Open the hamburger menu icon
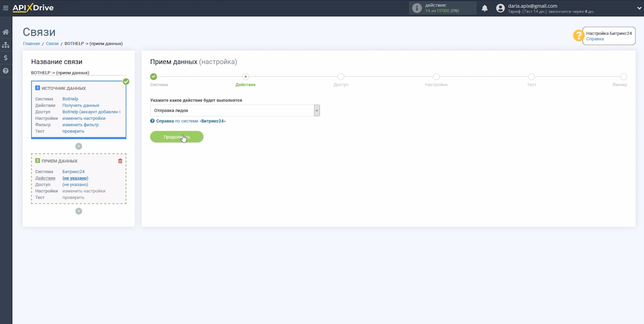 5,8
